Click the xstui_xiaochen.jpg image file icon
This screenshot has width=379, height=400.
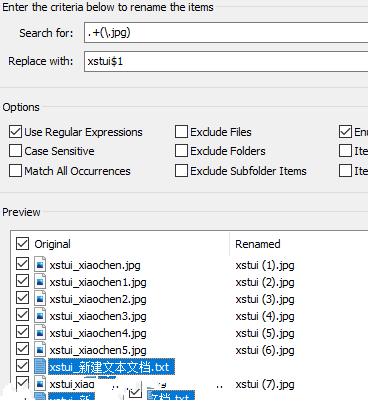(40, 265)
